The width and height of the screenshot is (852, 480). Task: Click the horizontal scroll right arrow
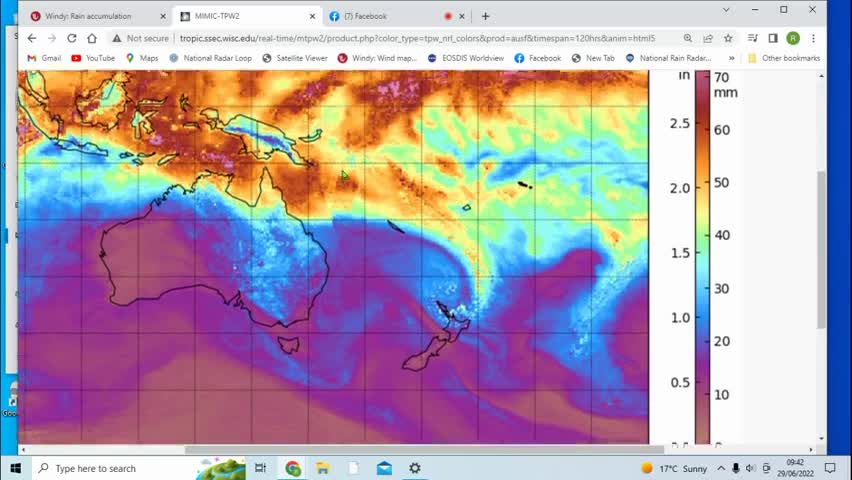coord(811,450)
